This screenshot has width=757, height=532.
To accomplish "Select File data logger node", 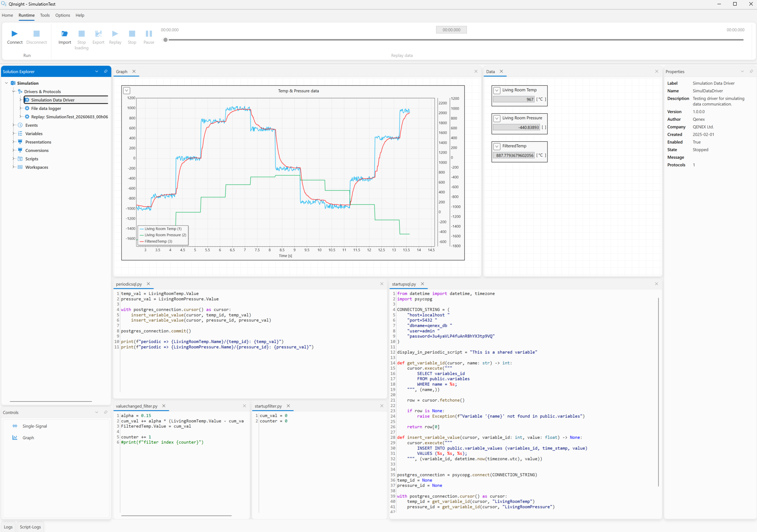I will (x=46, y=108).
